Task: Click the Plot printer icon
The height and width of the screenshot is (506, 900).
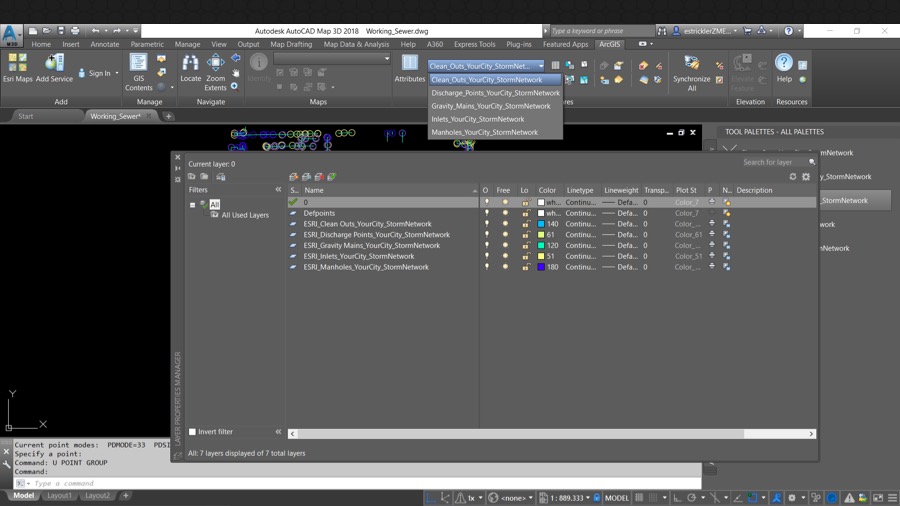Action: [x=75, y=30]
